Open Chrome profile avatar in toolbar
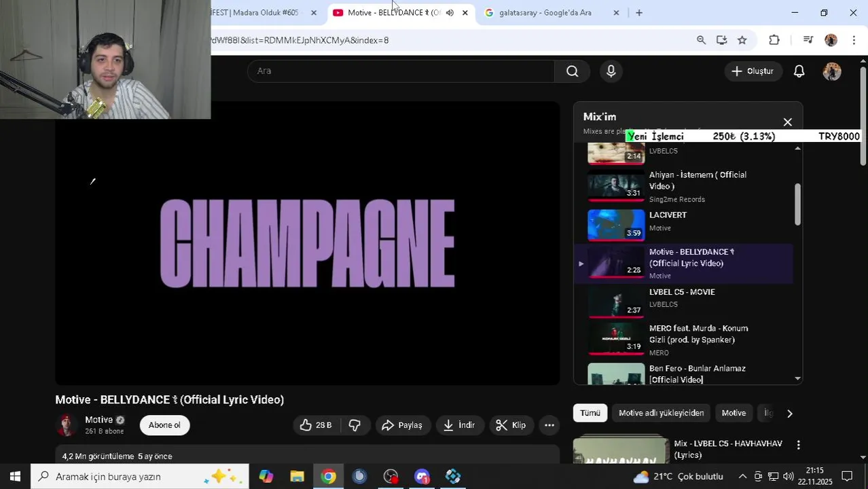This screenshot has height=489, width=868. click(x=831, y=40)
